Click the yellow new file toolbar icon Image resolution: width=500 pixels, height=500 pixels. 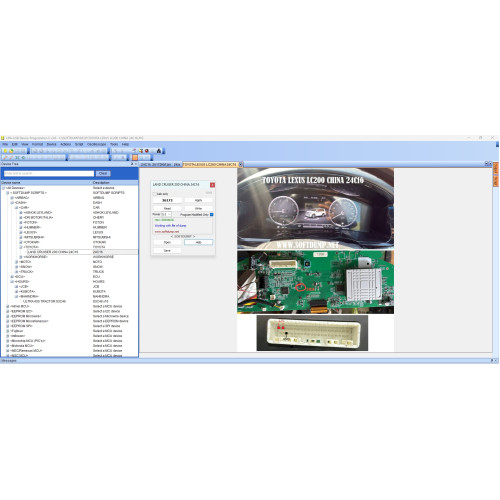pyautogui.click(x=5, y=151)
